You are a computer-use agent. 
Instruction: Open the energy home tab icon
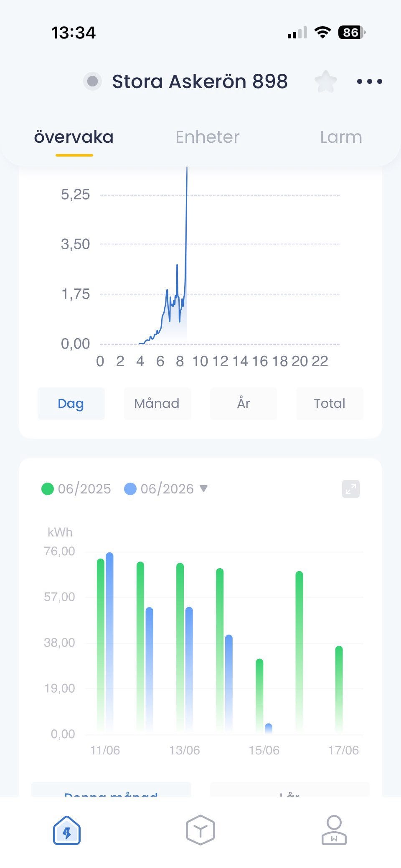(67, 830)
